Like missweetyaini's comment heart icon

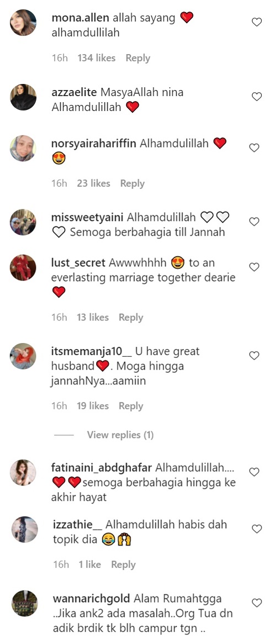[254, 222]
